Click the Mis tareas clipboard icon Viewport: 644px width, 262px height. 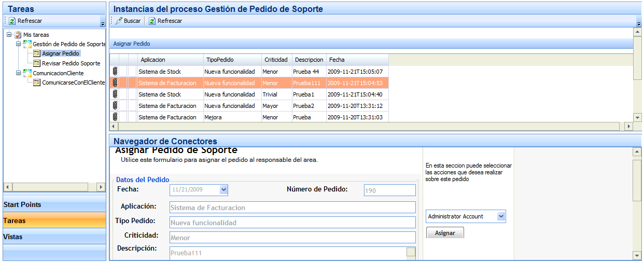click(x=18, y=35)
